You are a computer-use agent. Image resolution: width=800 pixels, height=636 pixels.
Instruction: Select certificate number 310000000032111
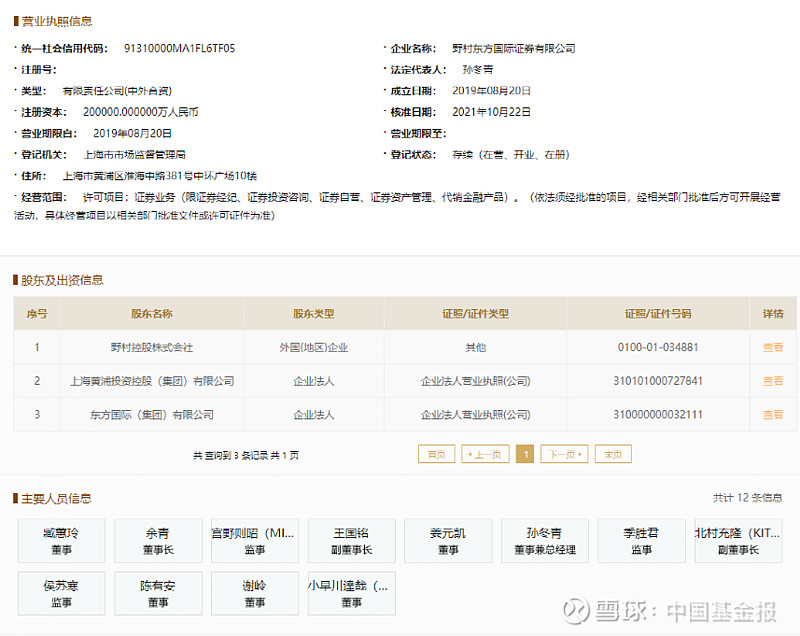[658, 415]
